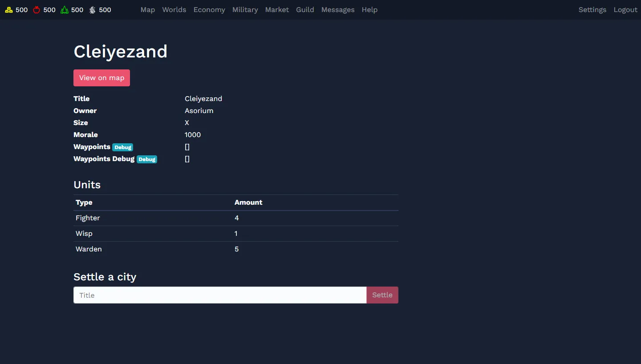Open the Map menu
This screenshot has width=641, height=364.
point(148,10)
